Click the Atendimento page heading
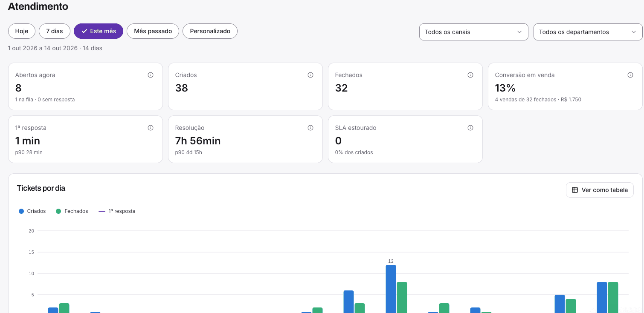This screenshot has height=313, width=644. (x=38, y=6)
